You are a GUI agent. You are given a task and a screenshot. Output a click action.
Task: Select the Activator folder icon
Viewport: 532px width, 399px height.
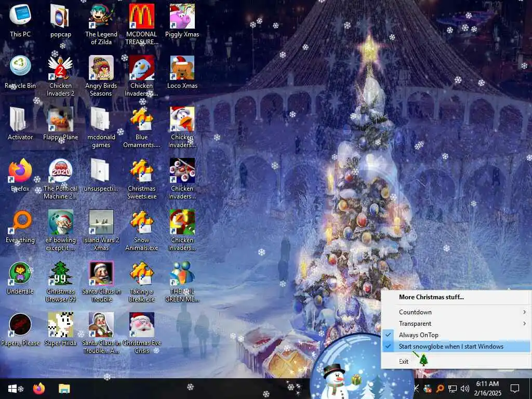[x=20, y=123]
